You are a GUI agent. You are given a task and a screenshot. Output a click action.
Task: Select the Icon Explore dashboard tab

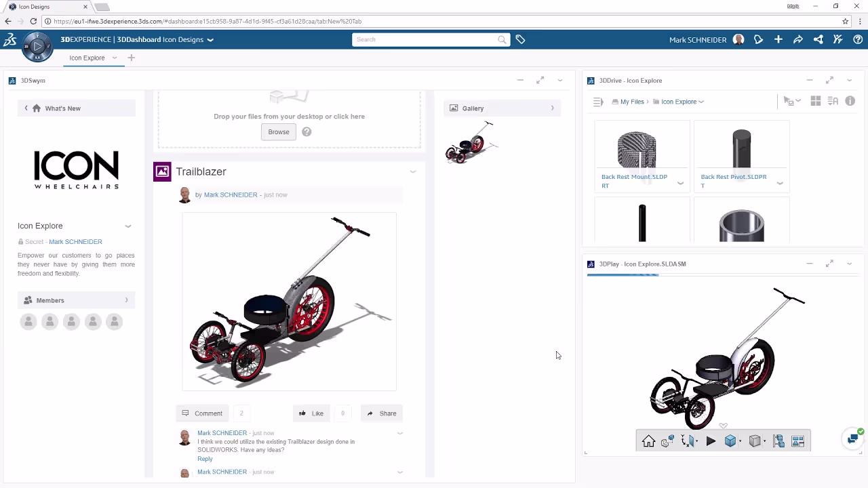(87, 58)
